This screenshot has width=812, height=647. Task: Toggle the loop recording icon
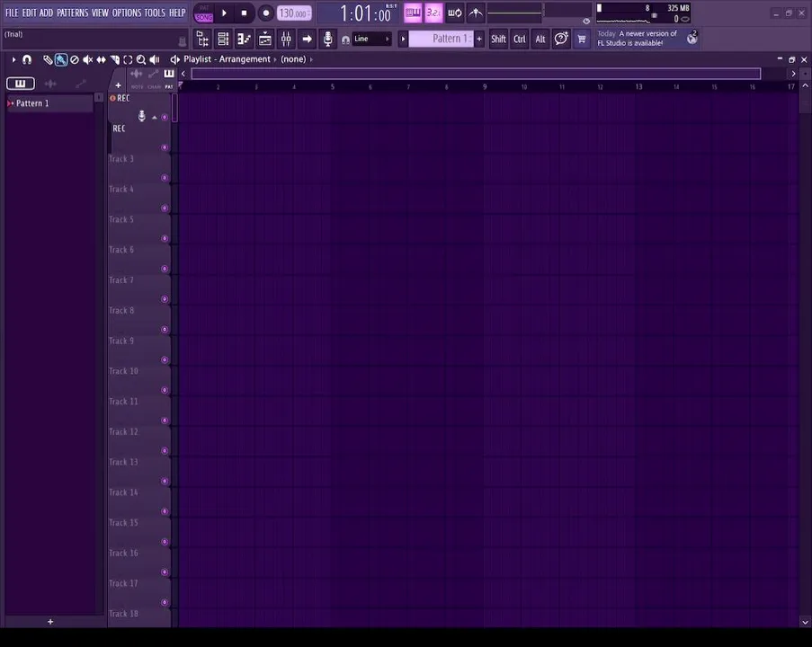[455, 13]
